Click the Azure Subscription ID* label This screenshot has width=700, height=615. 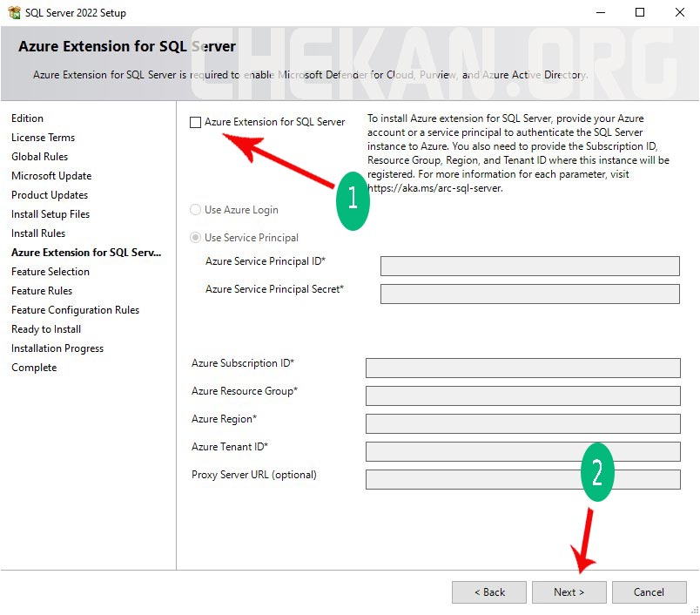[243, 363]
